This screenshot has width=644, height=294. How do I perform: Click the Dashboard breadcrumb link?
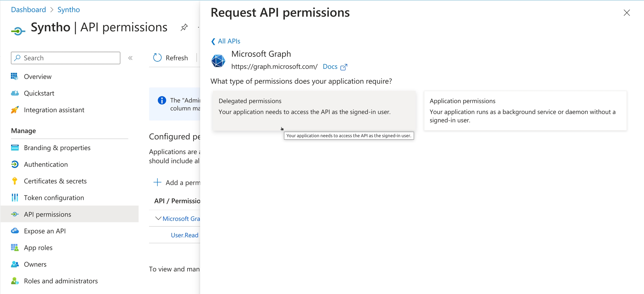tap(29, 10)
